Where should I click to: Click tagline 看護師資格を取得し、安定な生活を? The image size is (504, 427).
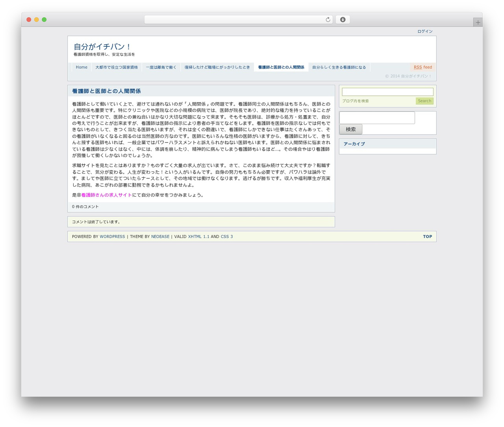[104, 54]
